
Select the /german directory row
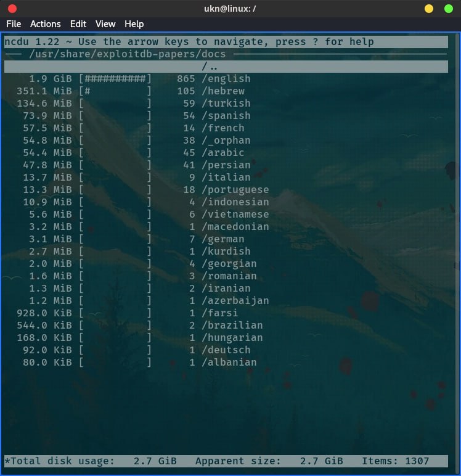tap(226, 239)
